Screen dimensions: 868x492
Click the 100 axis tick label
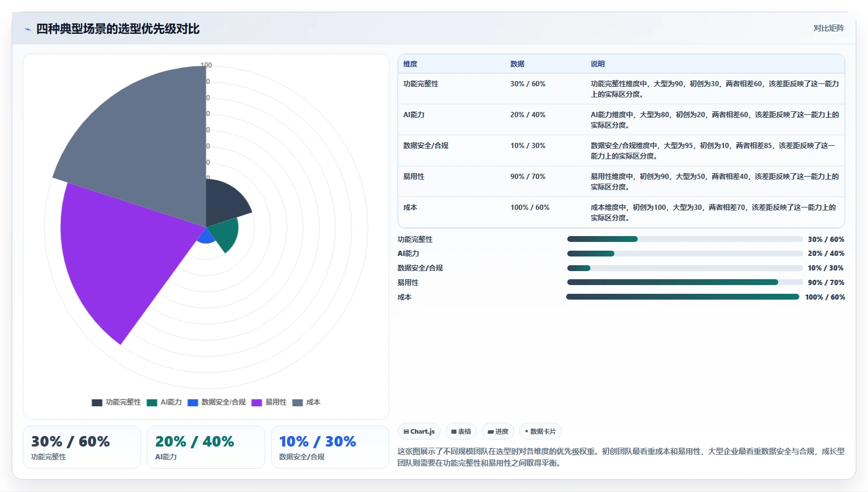(x=206, y=65)
